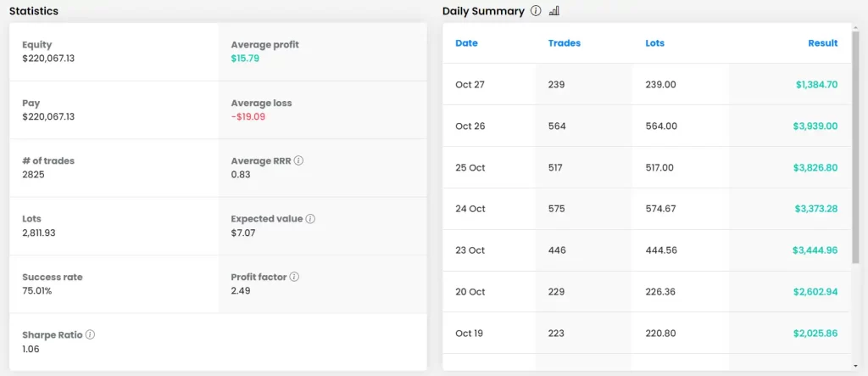868x376 pixels.
Task: Click the Equity value $220,067.13
Action: [48, 59]
